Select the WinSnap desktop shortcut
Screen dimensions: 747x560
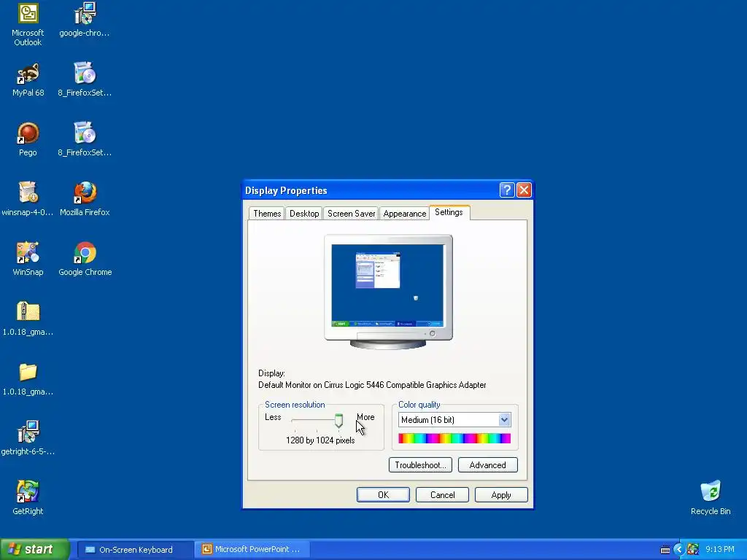coord(28,259)
